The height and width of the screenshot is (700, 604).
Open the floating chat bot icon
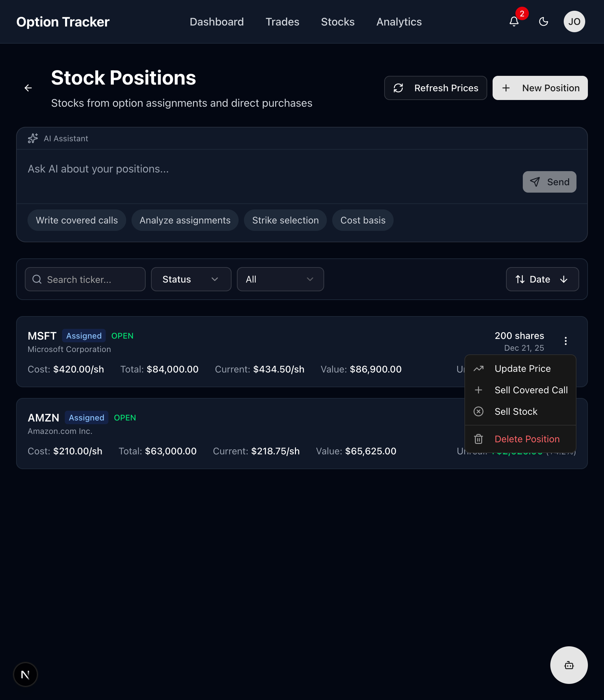click(569, 665)
